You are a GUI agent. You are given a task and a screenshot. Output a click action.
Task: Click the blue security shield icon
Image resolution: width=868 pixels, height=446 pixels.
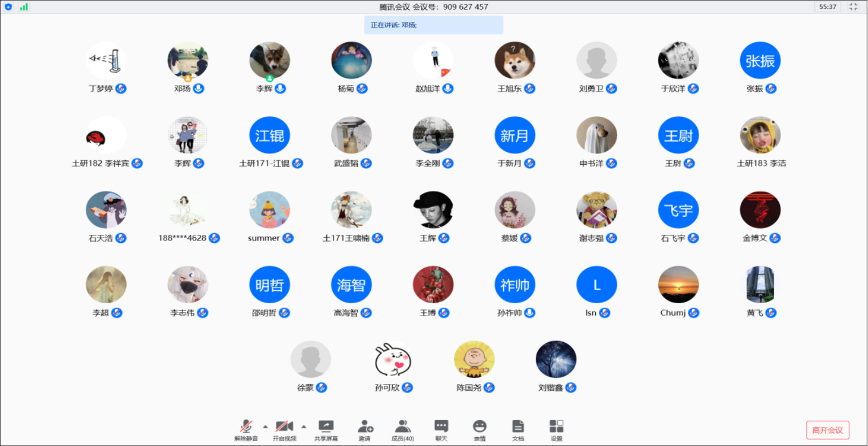point(8,7)
